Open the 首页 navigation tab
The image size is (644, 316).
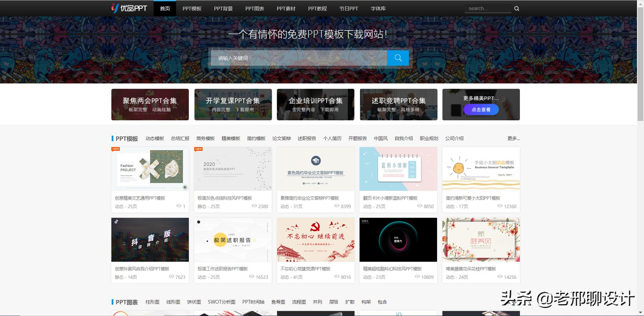point(164,8)
